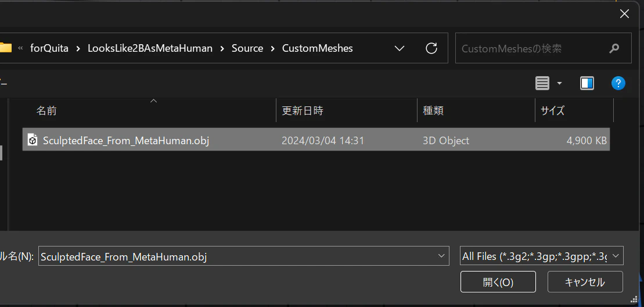The image size is (644, 307).
Task: Click the refresh icon beside address bar
Action: [x=431, y=48]
